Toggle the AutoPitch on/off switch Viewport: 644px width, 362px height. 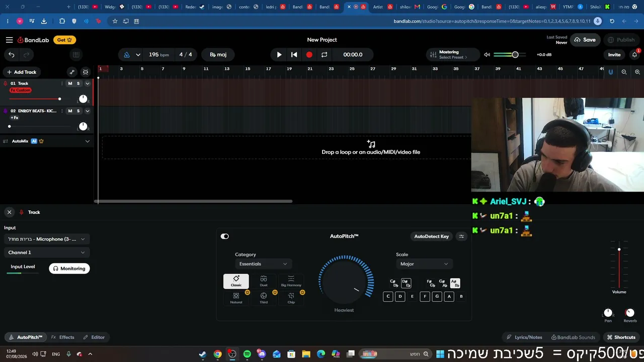coord(225,236)
